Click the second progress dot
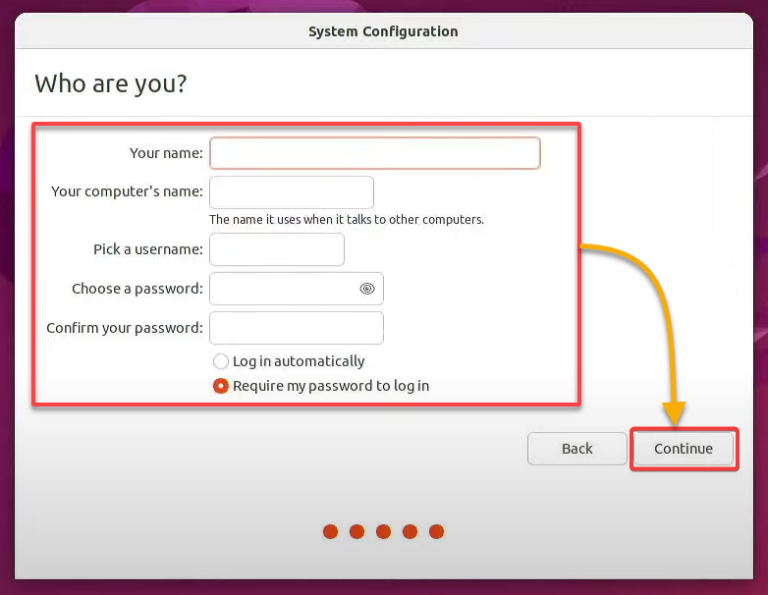 [357, 532]
